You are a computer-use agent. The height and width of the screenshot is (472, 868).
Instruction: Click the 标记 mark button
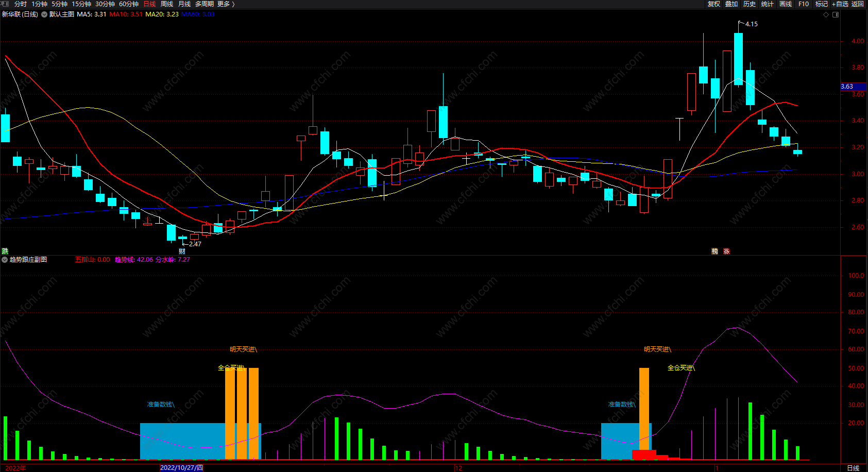(822, 4)
